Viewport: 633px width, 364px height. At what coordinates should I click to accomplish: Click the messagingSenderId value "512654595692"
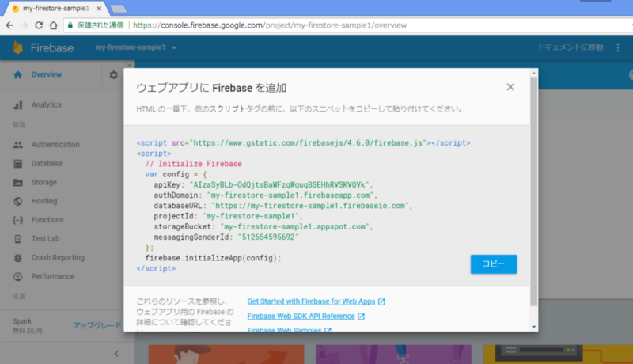tap(268, 237)
